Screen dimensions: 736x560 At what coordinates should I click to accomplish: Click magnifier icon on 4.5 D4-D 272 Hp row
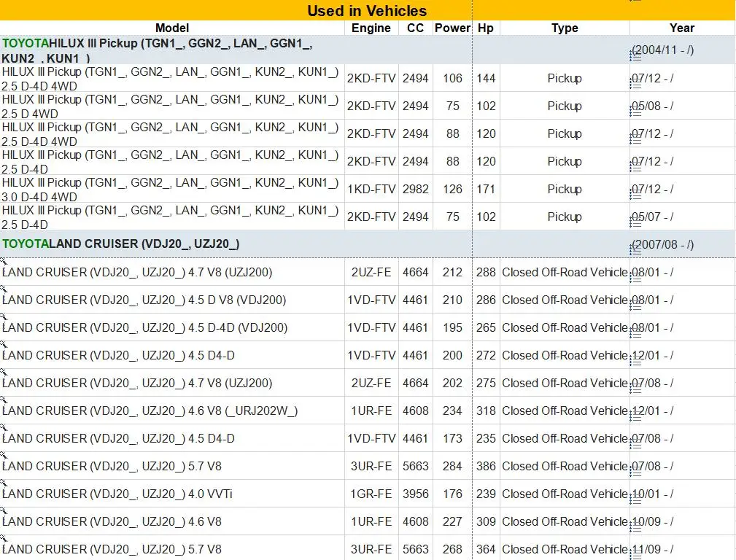click(4, 345)
